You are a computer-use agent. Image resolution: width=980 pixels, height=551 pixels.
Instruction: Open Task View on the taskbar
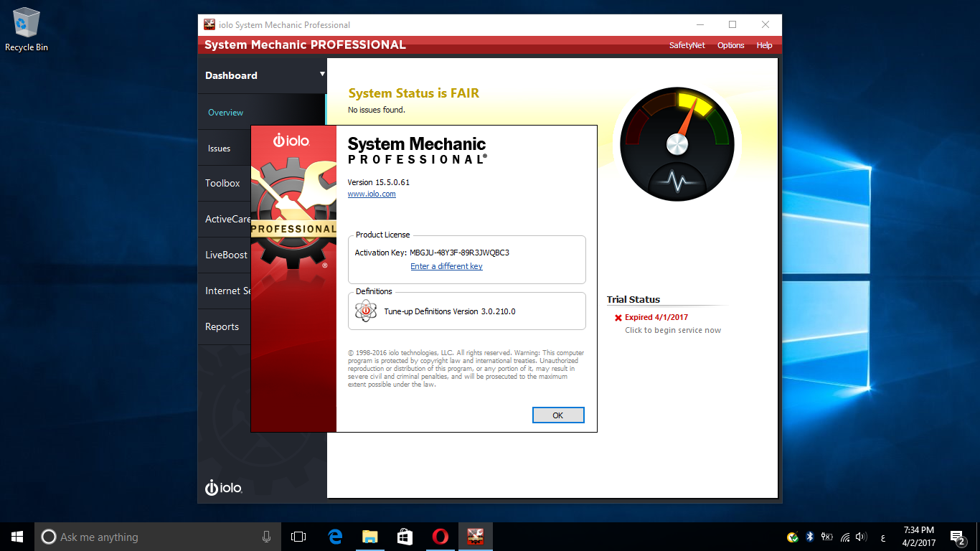(298, 537)
